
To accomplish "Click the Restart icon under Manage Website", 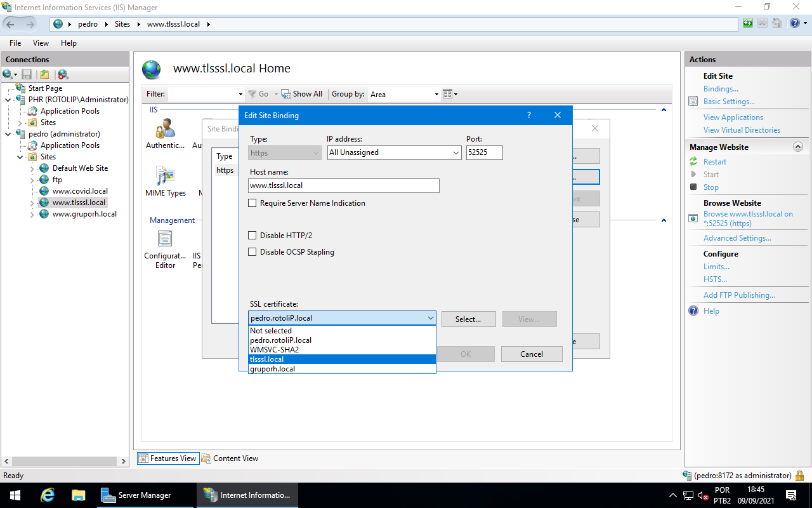I will [x=693, y=161].
